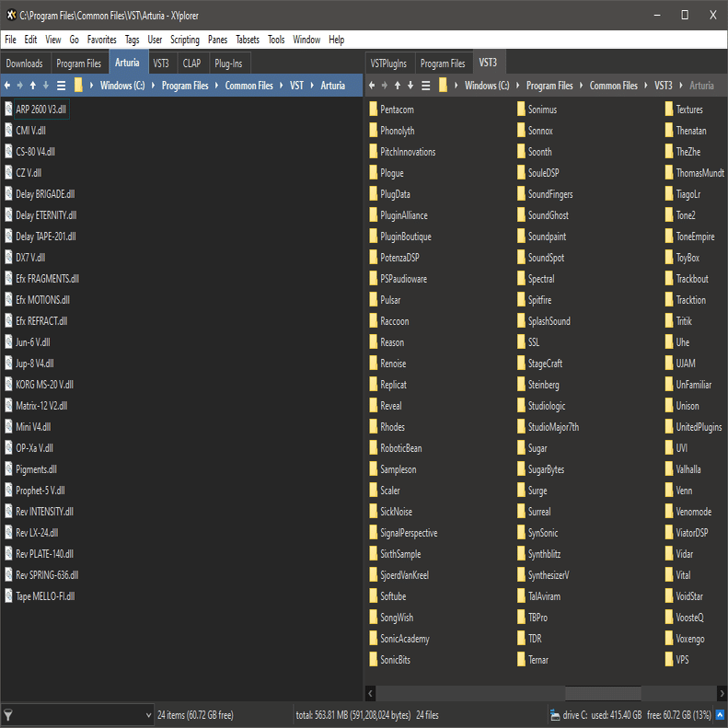Go up one level in left pane
Screen dimensions: 728x728
[32, 86]
